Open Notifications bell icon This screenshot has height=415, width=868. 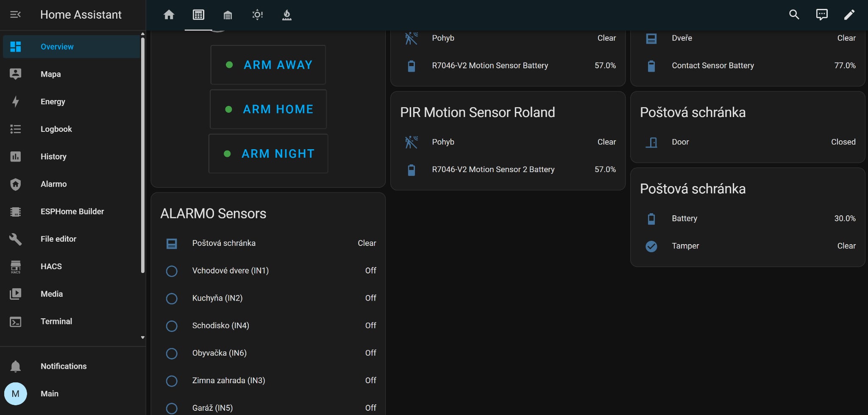click(16, 366)
